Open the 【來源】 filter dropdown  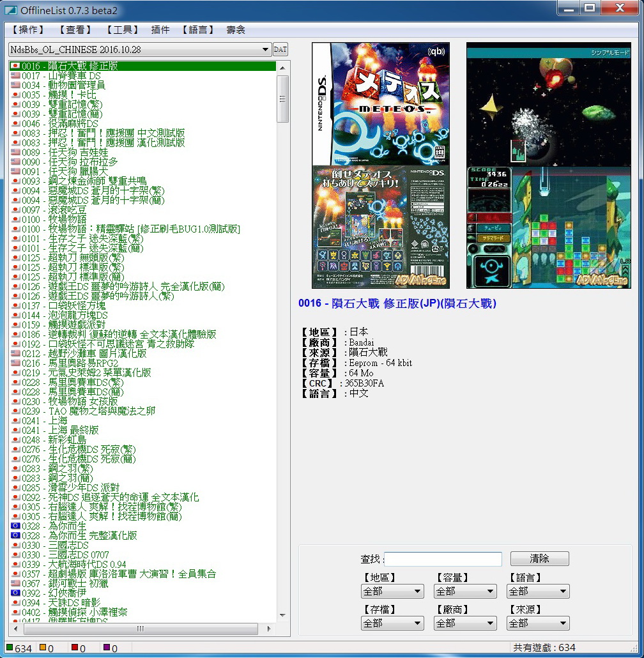[x=538, y=623]
